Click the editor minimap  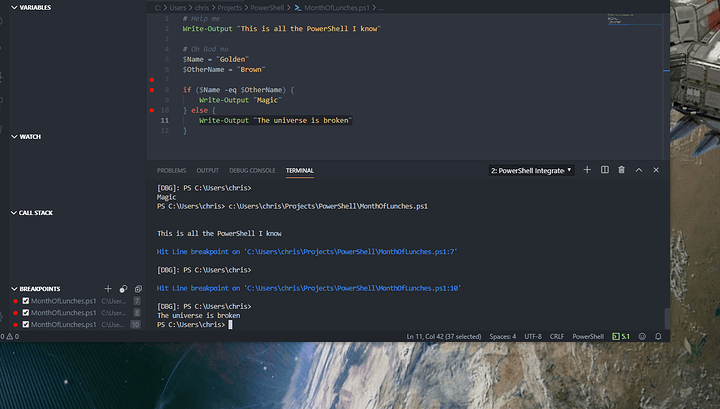(x=634, y=19)
